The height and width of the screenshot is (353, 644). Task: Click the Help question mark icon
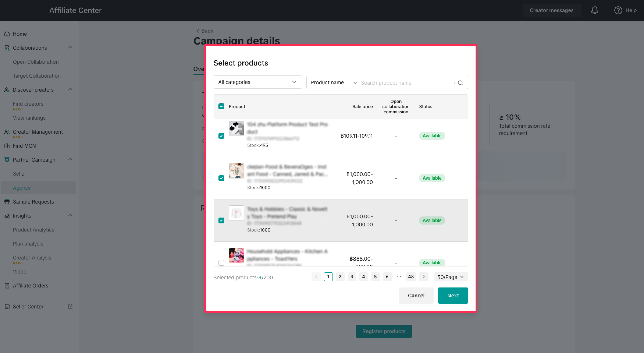click(618, 10)
